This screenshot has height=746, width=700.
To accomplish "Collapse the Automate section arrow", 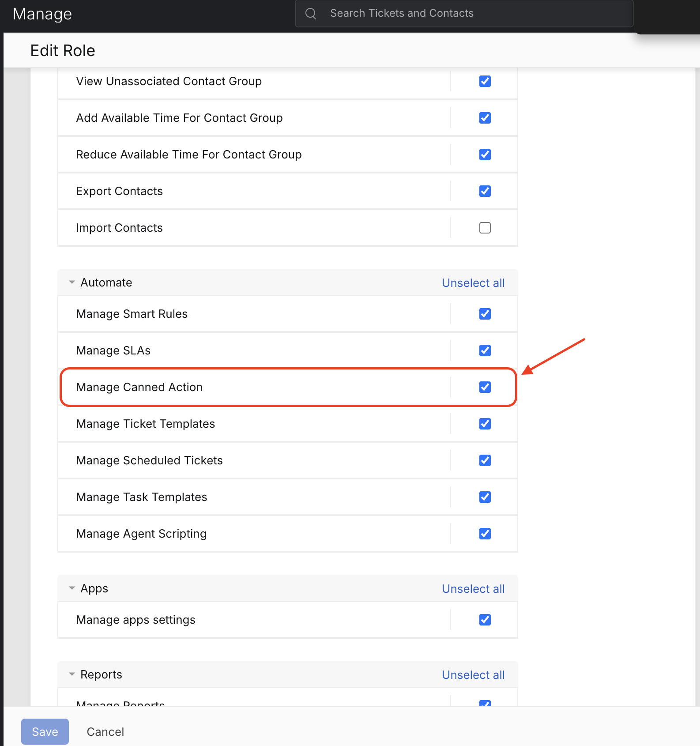I will coord(72,283).
